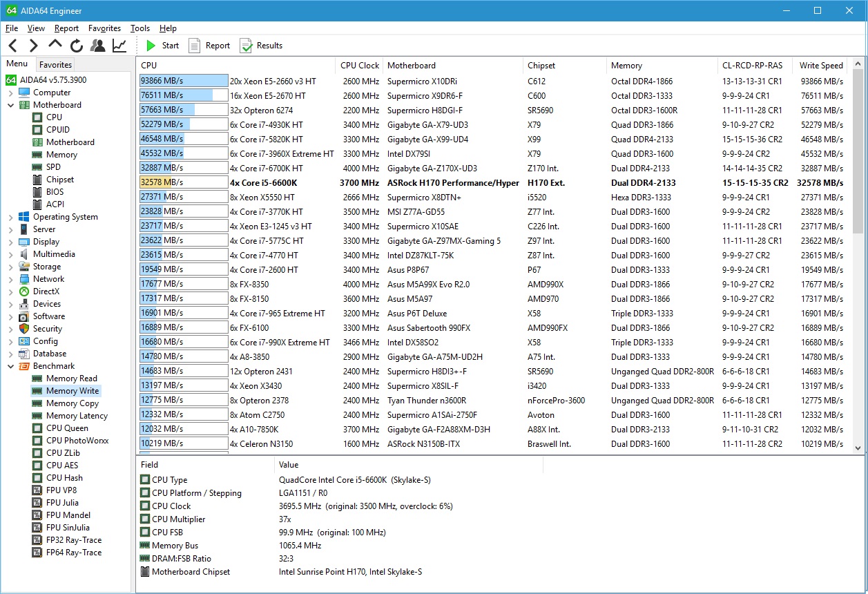The image size is (868, 594).
Task: Collapse the Motherboard tree node
Action: pos(10,105)
